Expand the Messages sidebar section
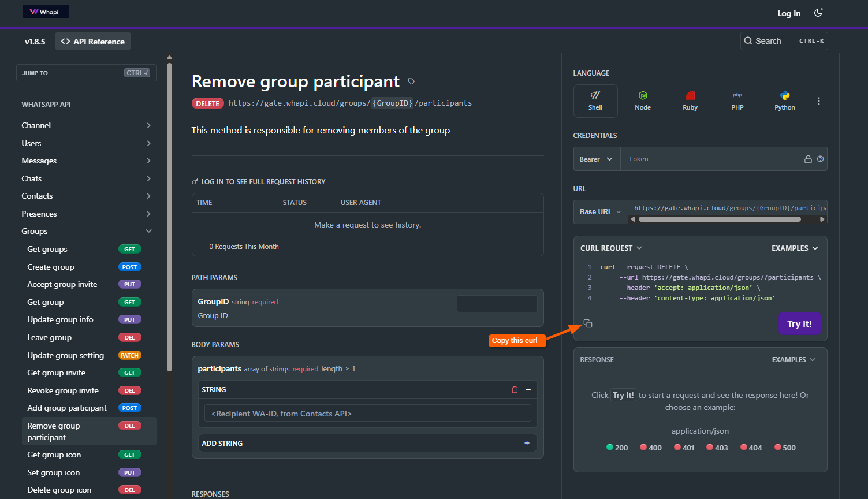The image size is (868, 499). coord(87,161)
